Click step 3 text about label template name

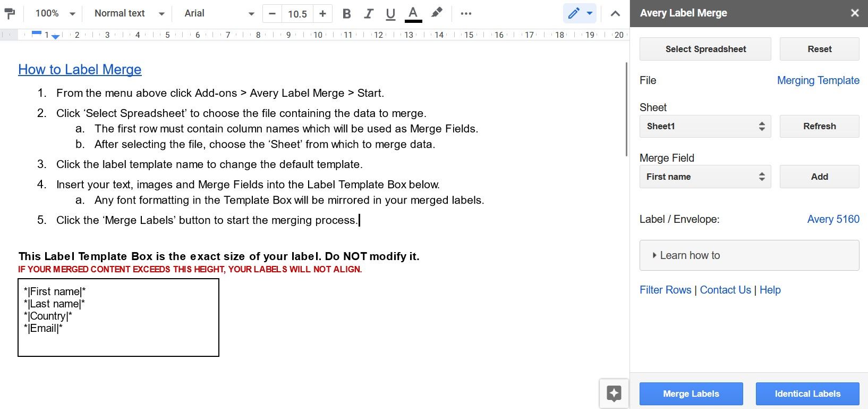pos(209,164)
